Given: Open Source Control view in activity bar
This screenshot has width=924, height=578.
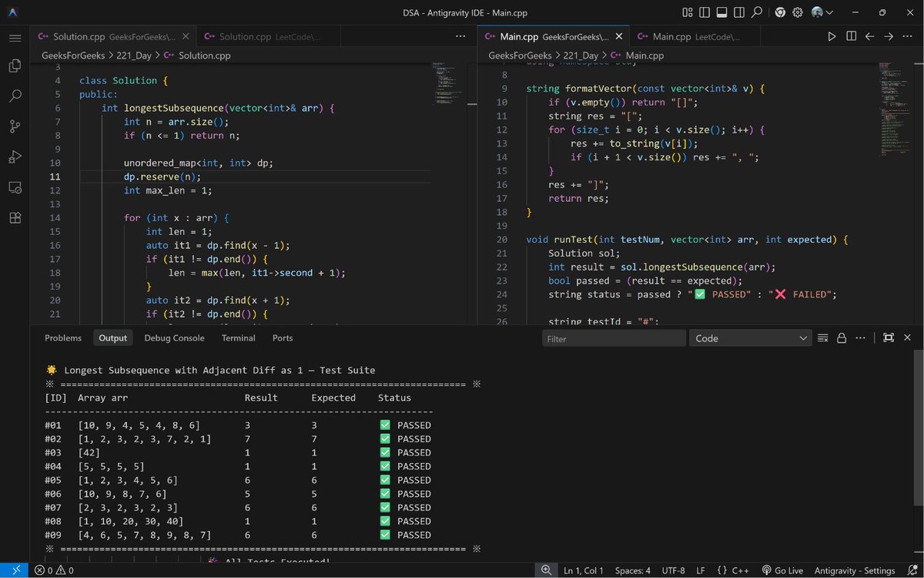Looking at the screenshot, I should click(15, 126).
